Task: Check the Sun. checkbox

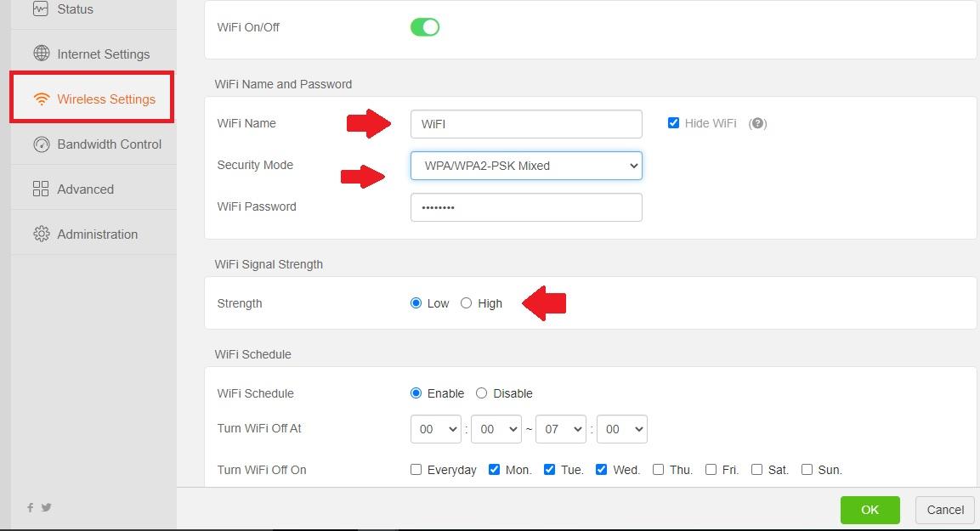Action: [x=807, y=469]
